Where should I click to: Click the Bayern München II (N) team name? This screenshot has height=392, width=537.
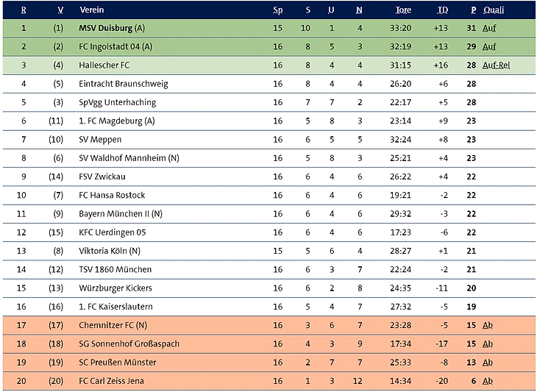click(120, 214)
